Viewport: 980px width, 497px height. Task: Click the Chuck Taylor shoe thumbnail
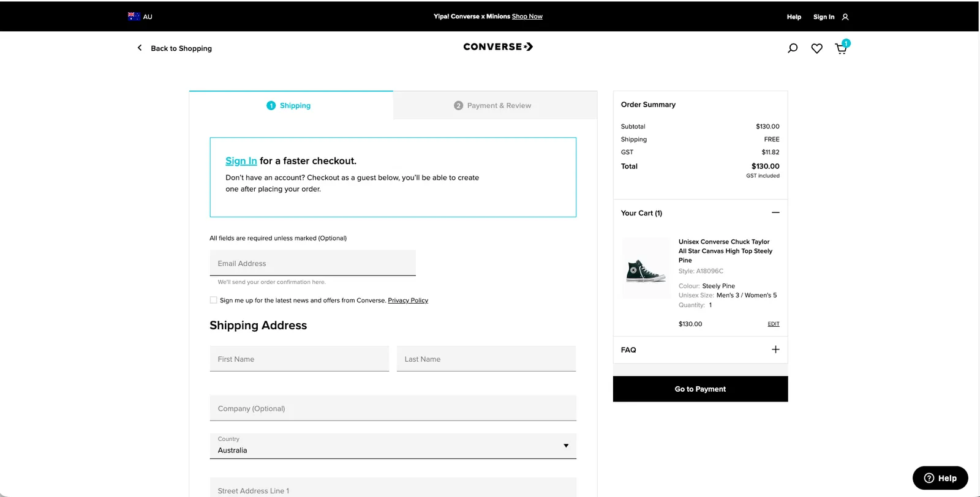pos(646,268)
